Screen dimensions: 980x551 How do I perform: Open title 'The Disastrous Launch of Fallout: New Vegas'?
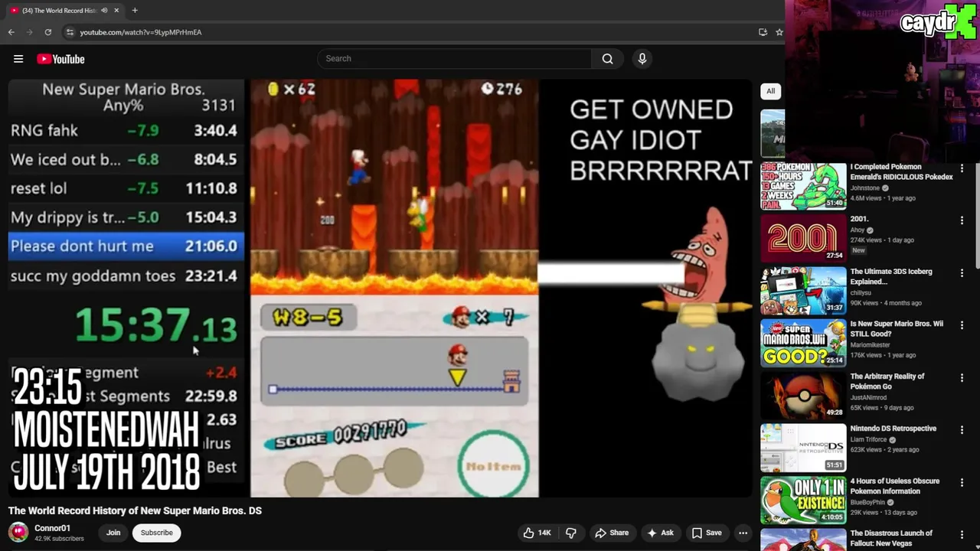pos(891,538)
